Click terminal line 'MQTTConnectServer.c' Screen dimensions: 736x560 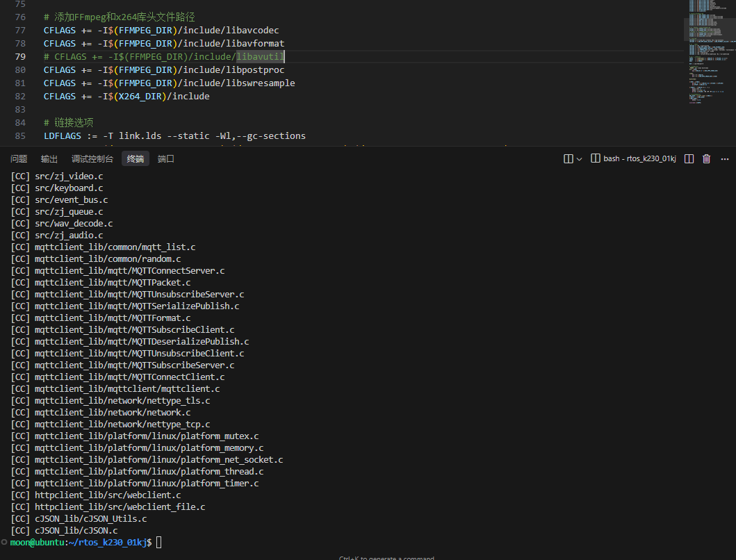click(117, 270)
